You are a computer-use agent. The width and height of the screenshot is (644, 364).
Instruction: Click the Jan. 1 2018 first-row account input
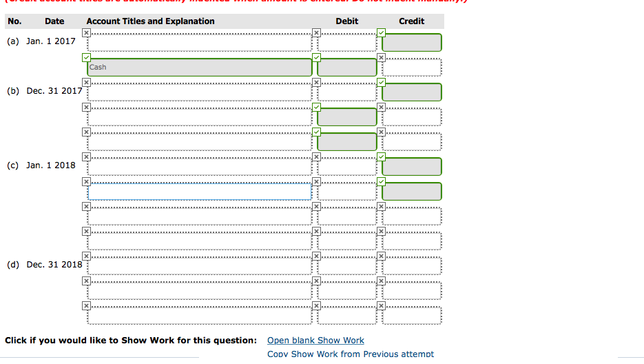point(200,167)
